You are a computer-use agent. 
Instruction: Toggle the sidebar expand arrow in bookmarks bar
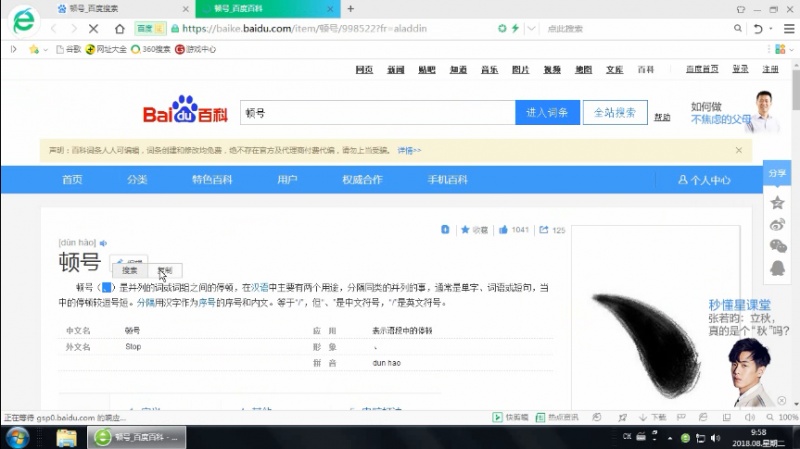point(14,49)
